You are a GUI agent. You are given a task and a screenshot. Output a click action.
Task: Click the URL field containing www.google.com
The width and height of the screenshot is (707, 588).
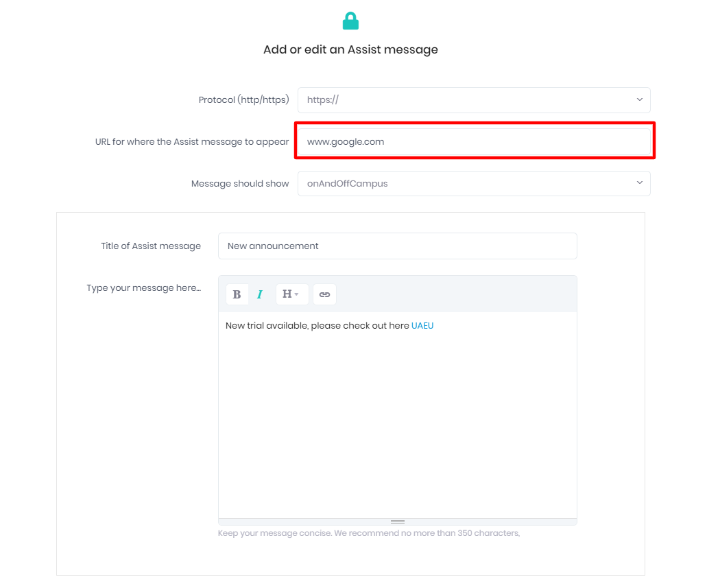coord(473,142)
